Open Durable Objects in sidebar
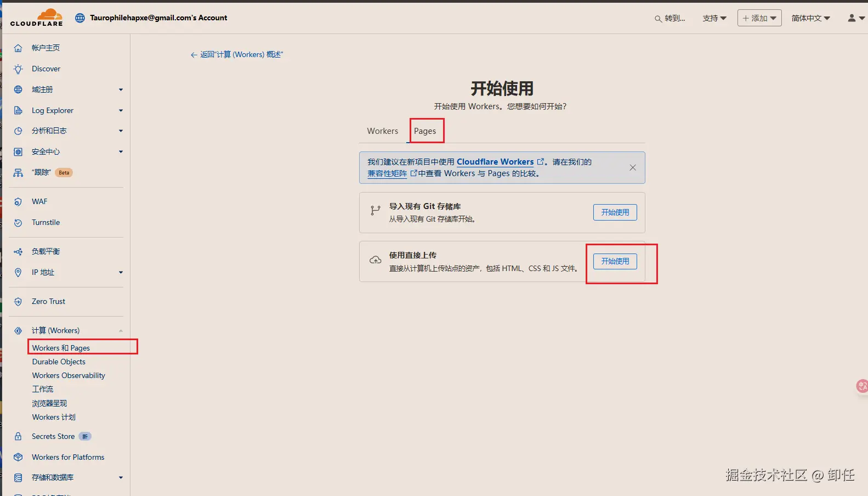 click(59, 362)
